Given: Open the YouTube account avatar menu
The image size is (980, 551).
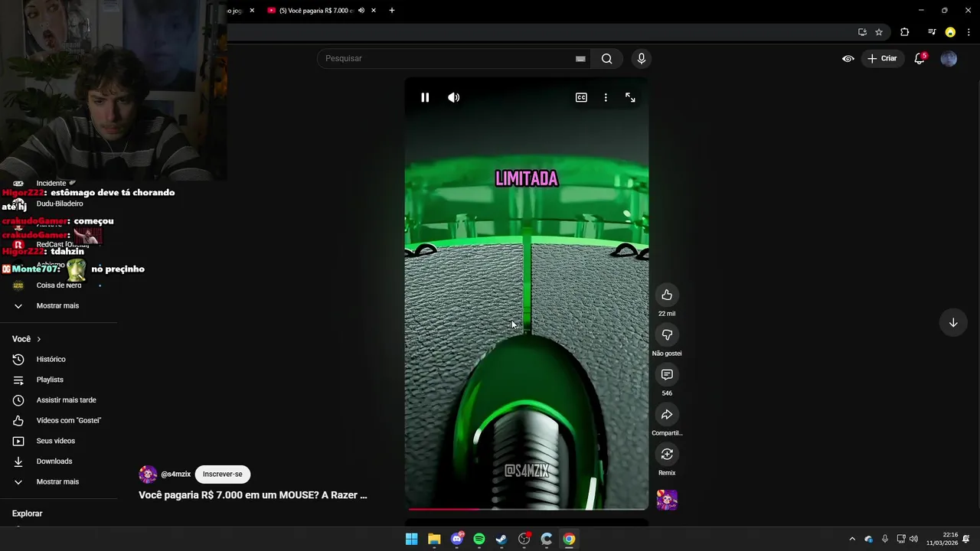Looking at the screenshot, I should click(x=949, y=58).
